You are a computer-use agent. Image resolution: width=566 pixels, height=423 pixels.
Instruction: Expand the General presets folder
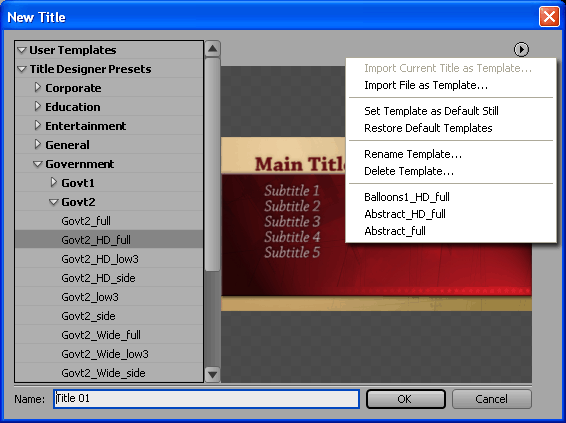[38, 145]
